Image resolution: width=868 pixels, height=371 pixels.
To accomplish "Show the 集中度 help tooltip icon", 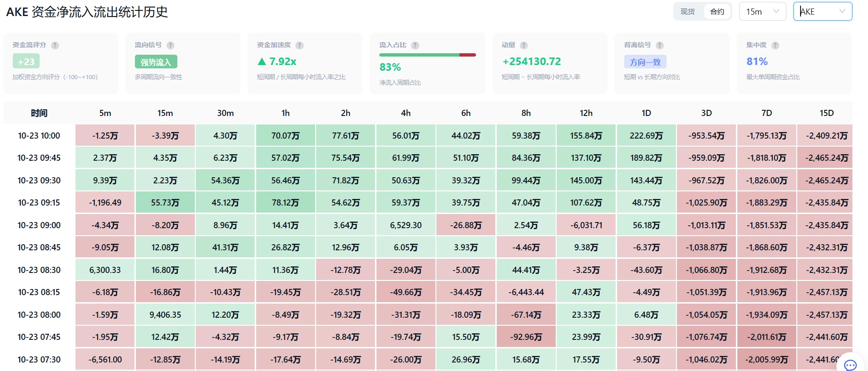I will [775, 45].
